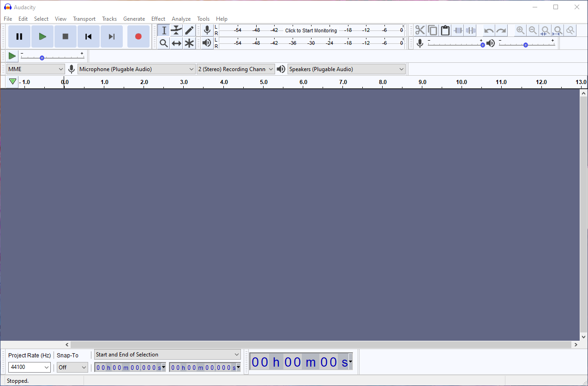Open the Select menu
This screenshot has width=588, height=386.
pyautogui.click(x=41, y=19)
